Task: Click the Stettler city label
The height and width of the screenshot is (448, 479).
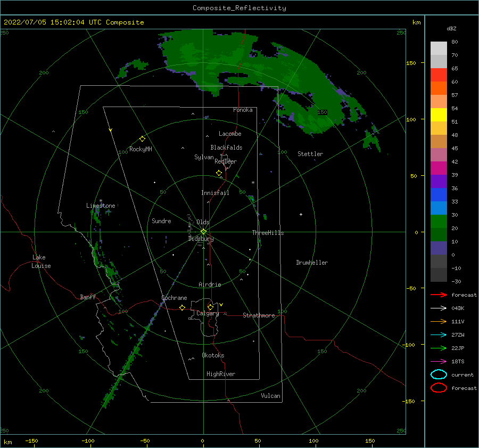Action: point(310,154)
